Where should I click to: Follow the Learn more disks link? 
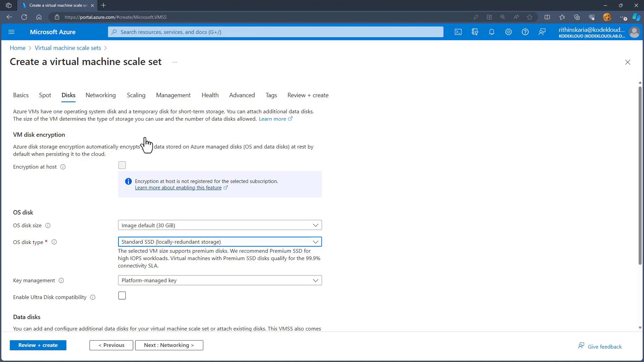click(276, 119)
